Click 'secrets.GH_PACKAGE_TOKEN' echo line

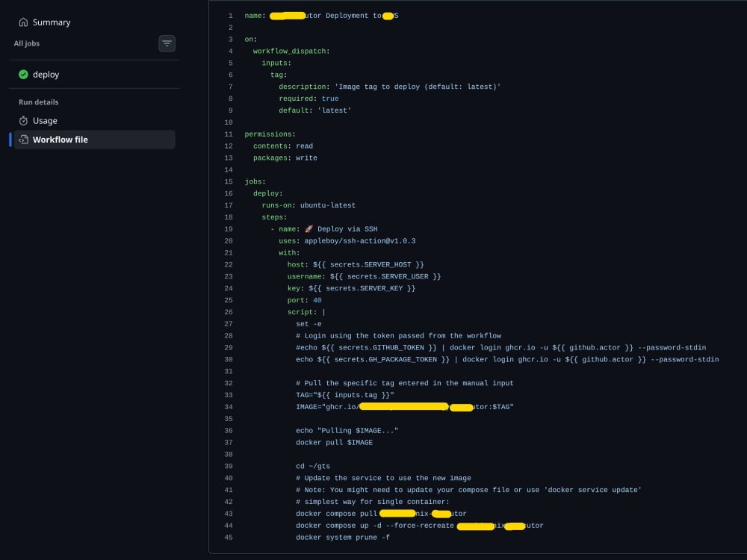click(x=507, y=360)
